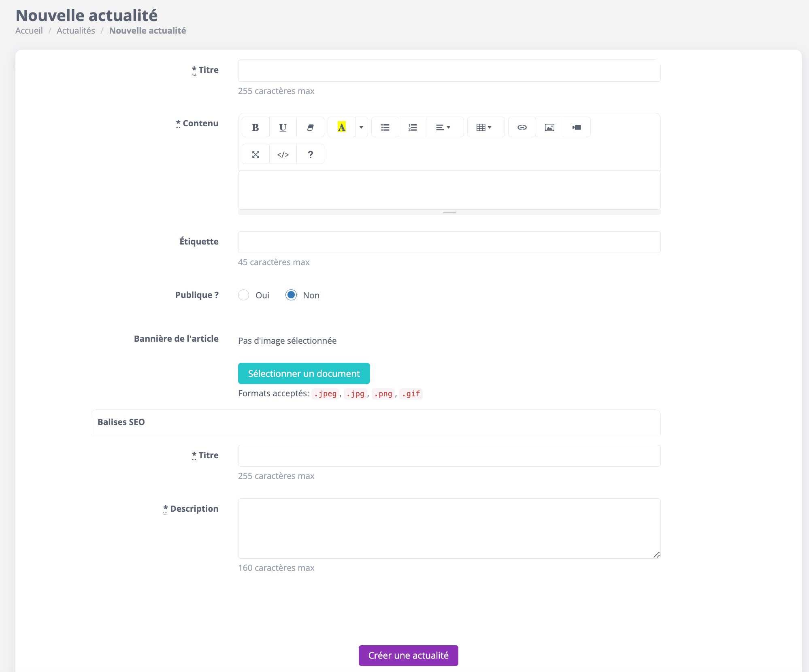Insert a hyperlink via link icon
The width and height of the screenshot is (809, 672).
coord(522,128)
